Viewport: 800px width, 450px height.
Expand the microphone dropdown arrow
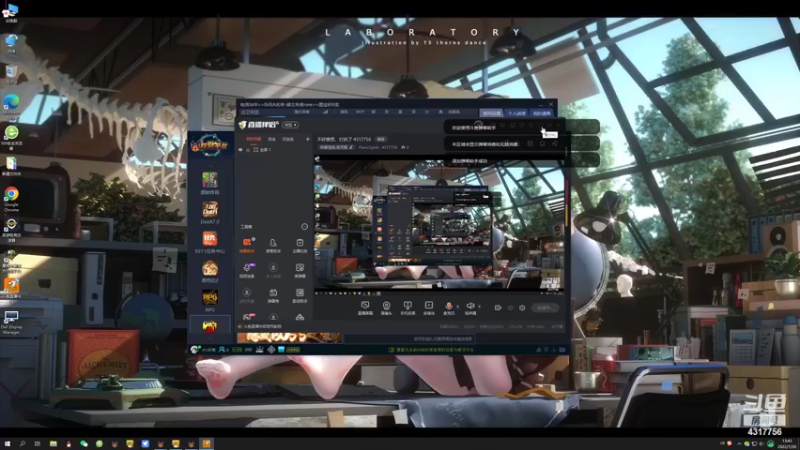(457, 306)
